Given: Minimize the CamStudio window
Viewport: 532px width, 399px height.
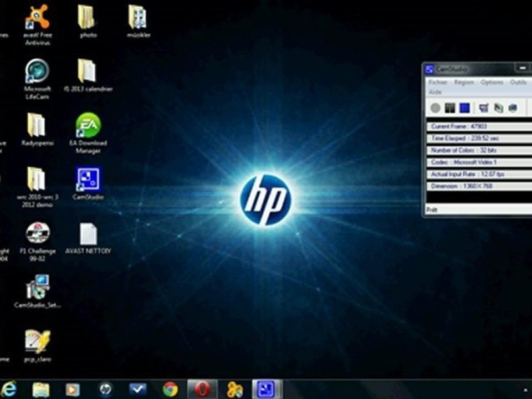Looking at the screenshot, I should click(x=523, y=69).
